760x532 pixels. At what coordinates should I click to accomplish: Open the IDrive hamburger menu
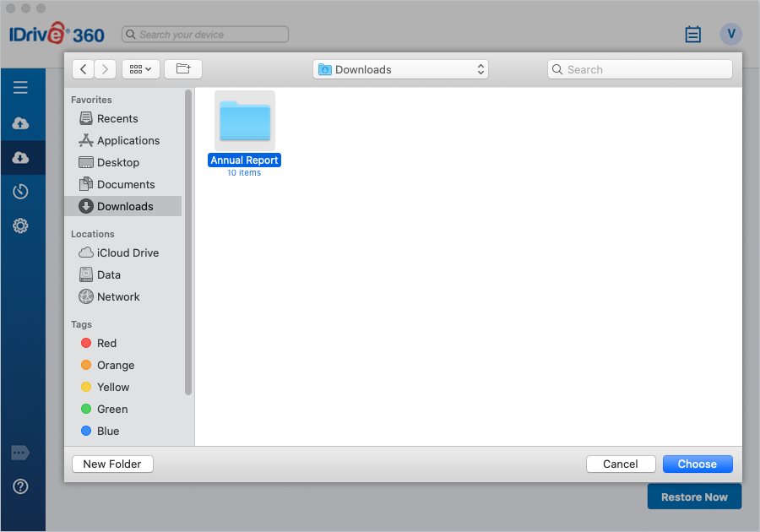20,88
